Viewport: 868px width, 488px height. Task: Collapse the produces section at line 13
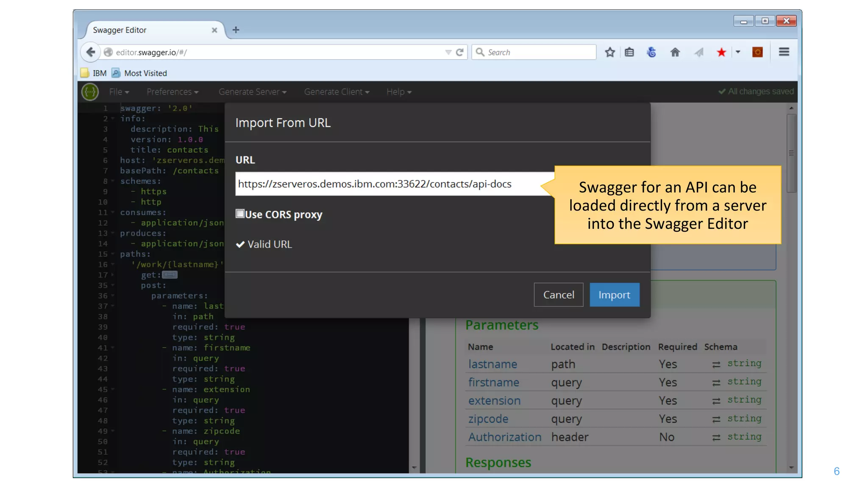(113, 233)
